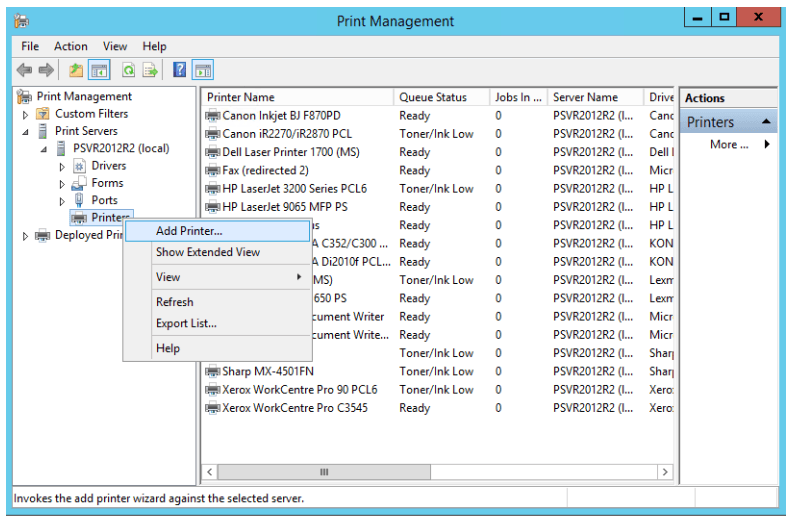This screenshot has width=791, height=521.
Task: Click the Up One Level toolbar icon
Action: coord(76,70)
